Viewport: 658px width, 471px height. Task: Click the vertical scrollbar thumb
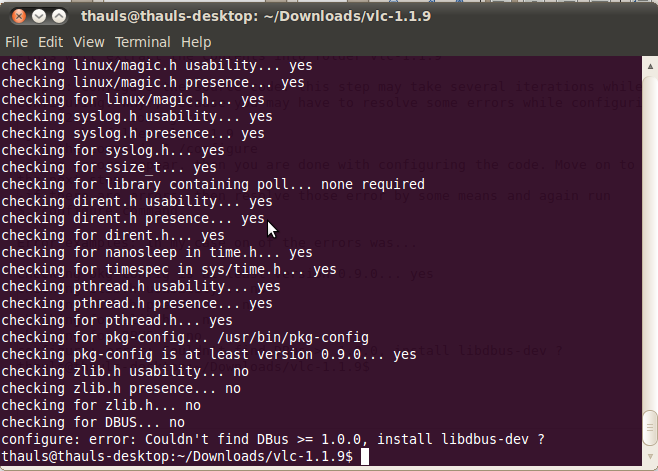[x=650, y=428]
